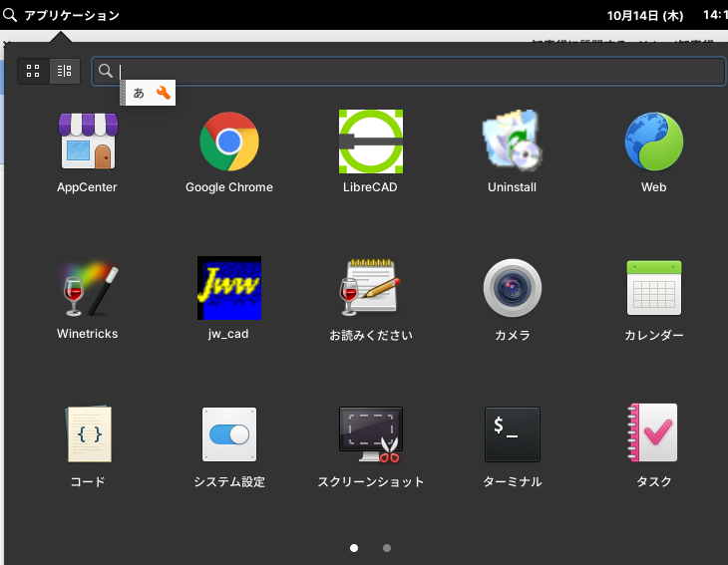This screenshot has width=728, height=565.
Task: Open the ターミナル terminal app
Action: click(x=513, y=434)
